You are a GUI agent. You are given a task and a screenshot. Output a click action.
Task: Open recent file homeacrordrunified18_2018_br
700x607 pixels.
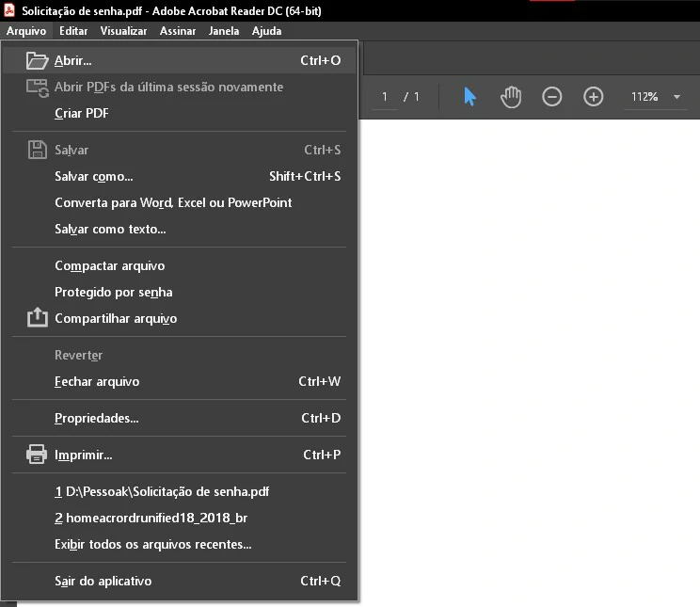pos(179,518)
